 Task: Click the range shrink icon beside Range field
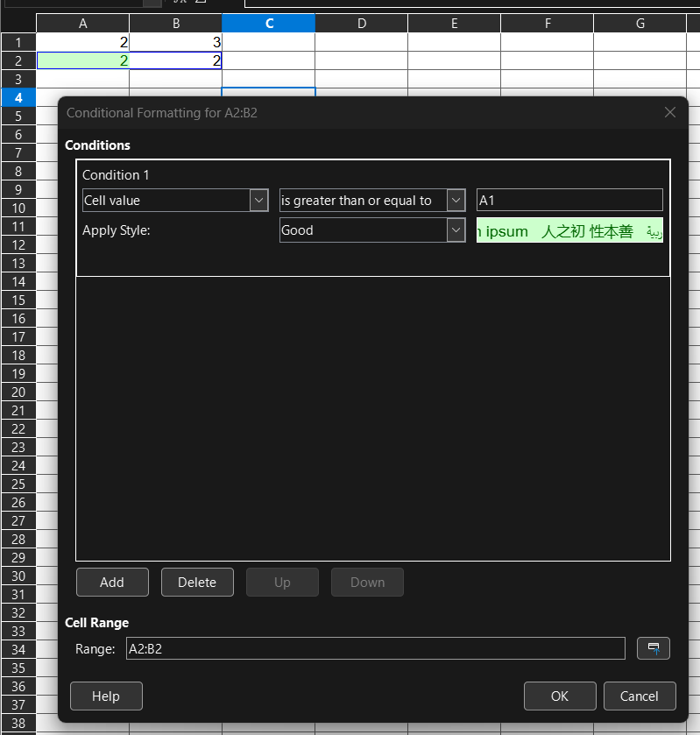click(x=653, y=648)
